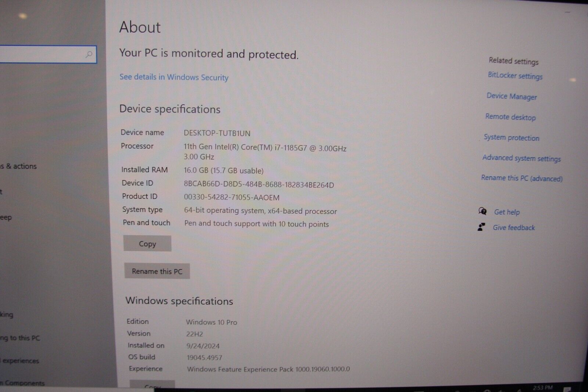Click the Installed on label

(146, 345)
